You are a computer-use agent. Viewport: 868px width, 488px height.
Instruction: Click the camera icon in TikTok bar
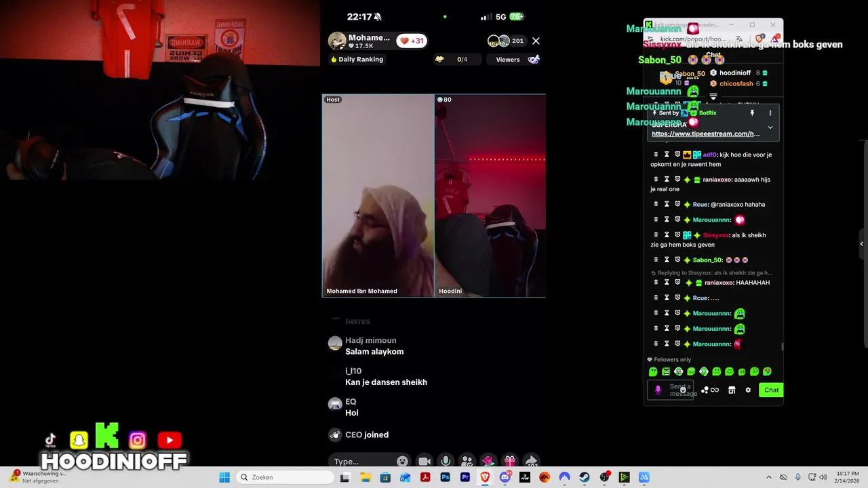(x=425, y=462)
